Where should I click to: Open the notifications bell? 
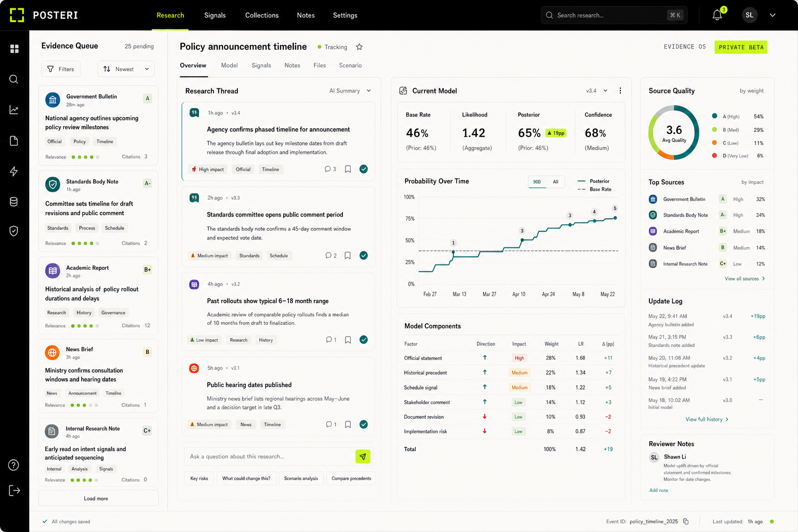717,15
